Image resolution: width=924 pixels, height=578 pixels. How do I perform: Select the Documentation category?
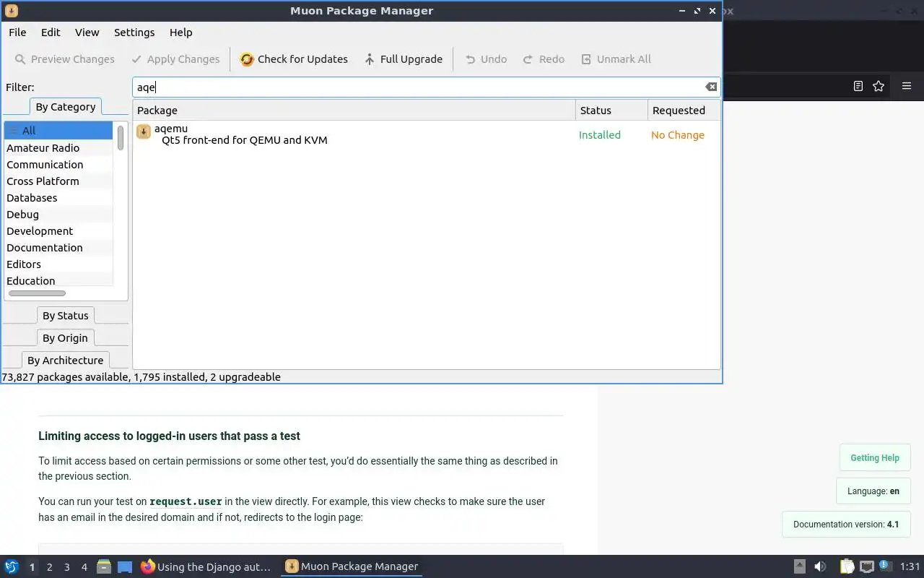[58, 247]
